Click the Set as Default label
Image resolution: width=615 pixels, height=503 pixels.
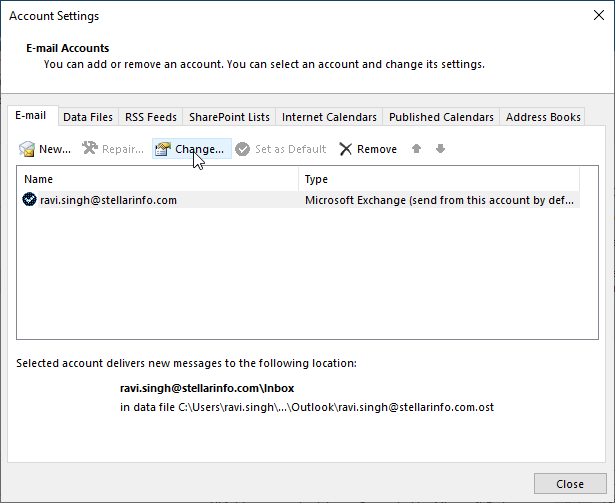coord(290,149)
